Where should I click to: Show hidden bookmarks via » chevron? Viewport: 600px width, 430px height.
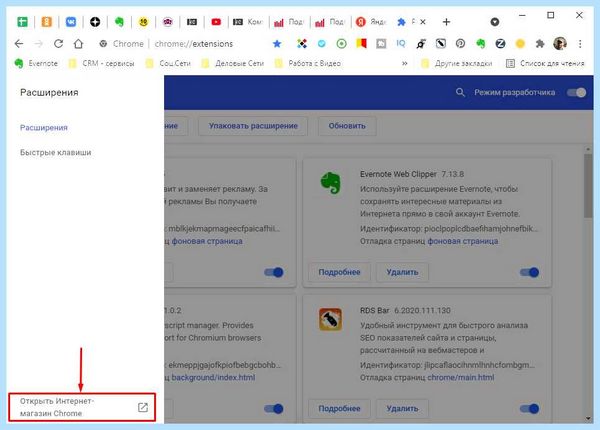tap(404, 64)
